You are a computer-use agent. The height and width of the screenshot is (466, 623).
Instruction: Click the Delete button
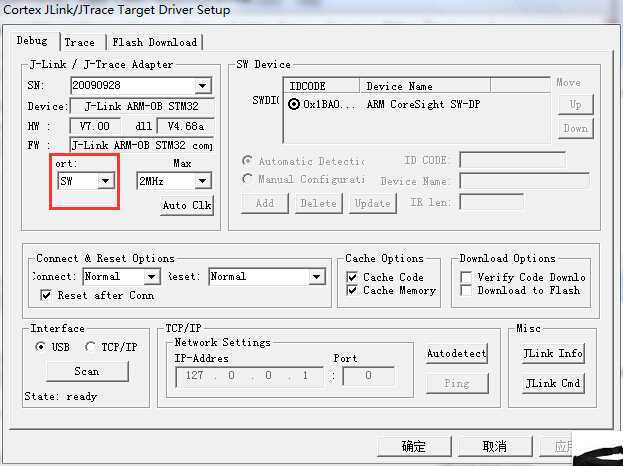click(319, 203)
